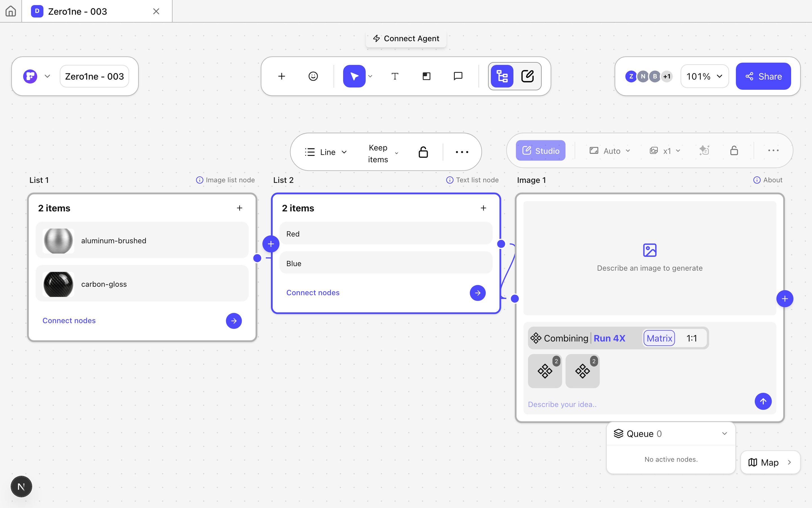Click arrow button beside List 2 Connect nodes
This screenshot has height=508, width=812.
point(478,293)
